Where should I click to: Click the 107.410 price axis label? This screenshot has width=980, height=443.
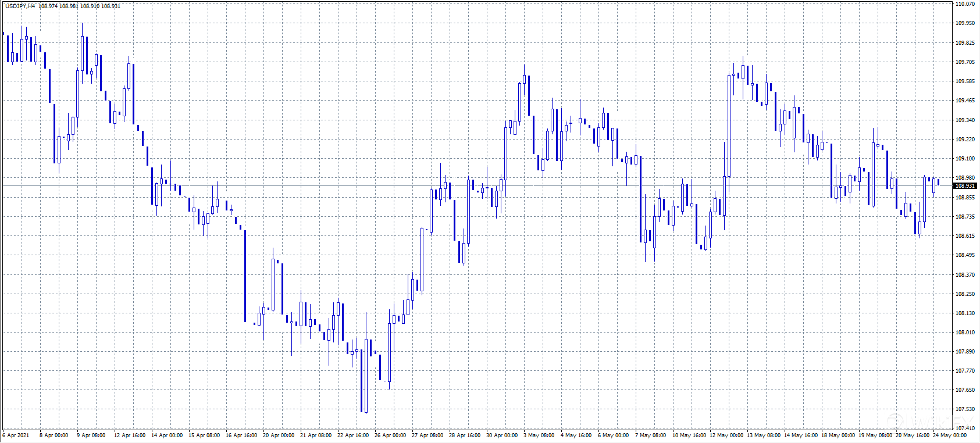click(x=965, y=428)
